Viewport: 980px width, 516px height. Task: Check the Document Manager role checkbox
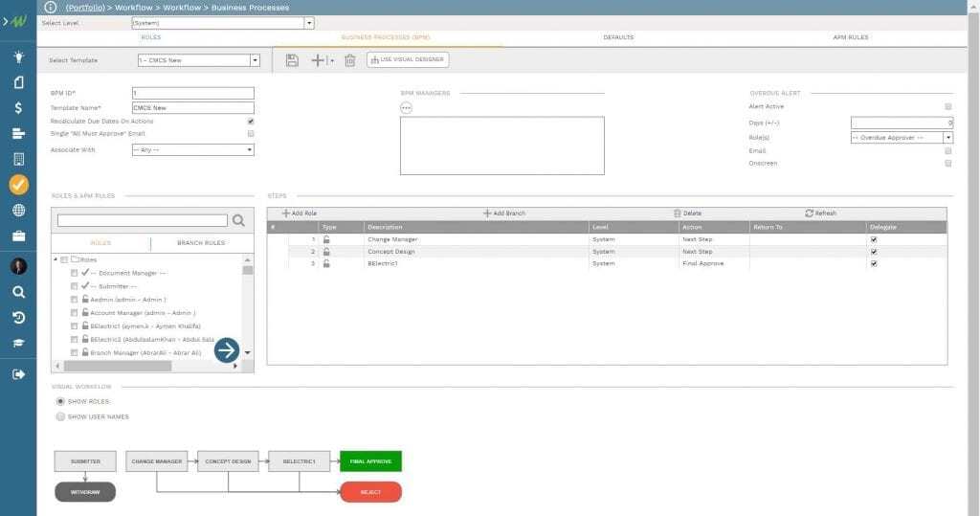point(74,274)
